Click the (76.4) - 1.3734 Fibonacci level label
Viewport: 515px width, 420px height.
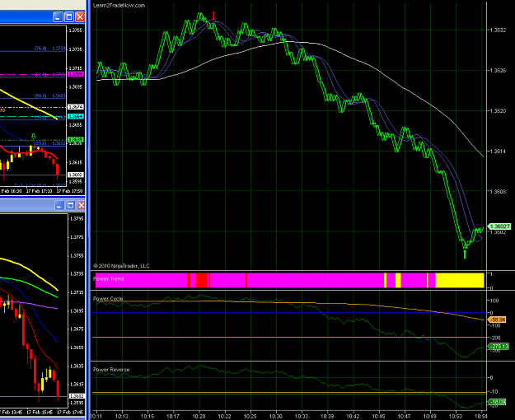[x=50, y=49]
